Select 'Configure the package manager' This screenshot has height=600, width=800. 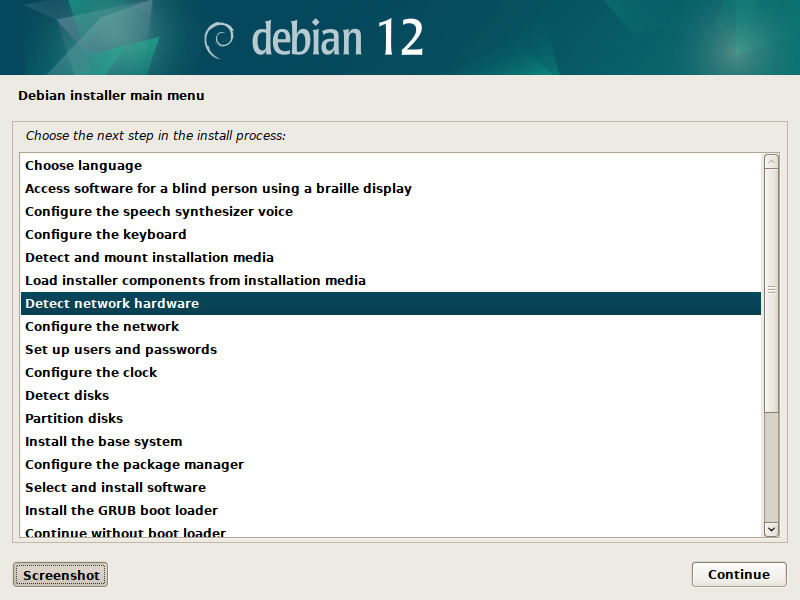click(x=391, y=464)
